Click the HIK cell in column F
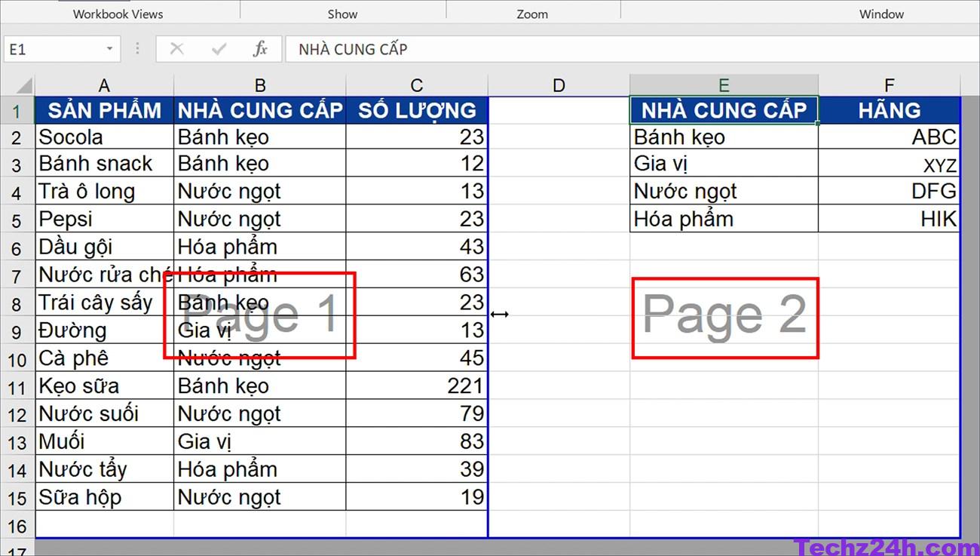 point(890,220)
